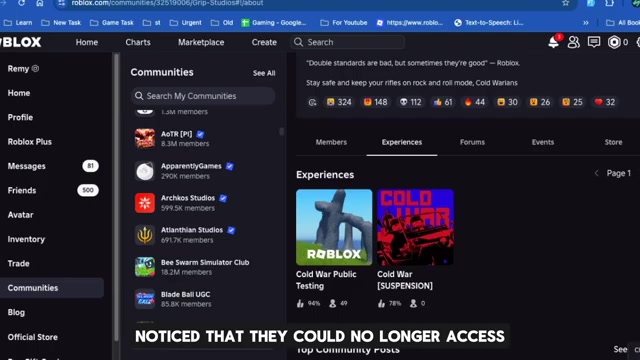Open the friends icon in the top bar
Image resolution: width=640 pixels, height=360 pixels.
click(x=573, y=42)
